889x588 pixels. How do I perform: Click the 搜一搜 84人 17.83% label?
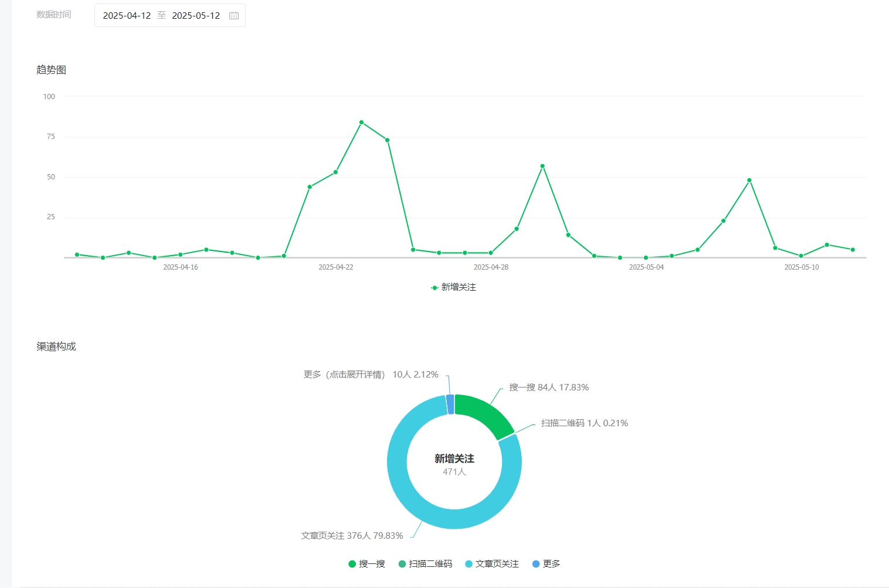point(549,388)
